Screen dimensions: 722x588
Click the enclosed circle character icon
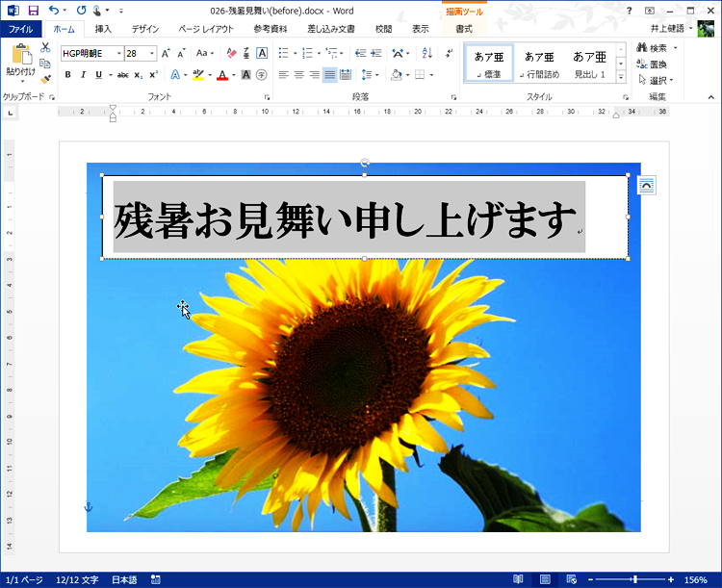point(262,75)
